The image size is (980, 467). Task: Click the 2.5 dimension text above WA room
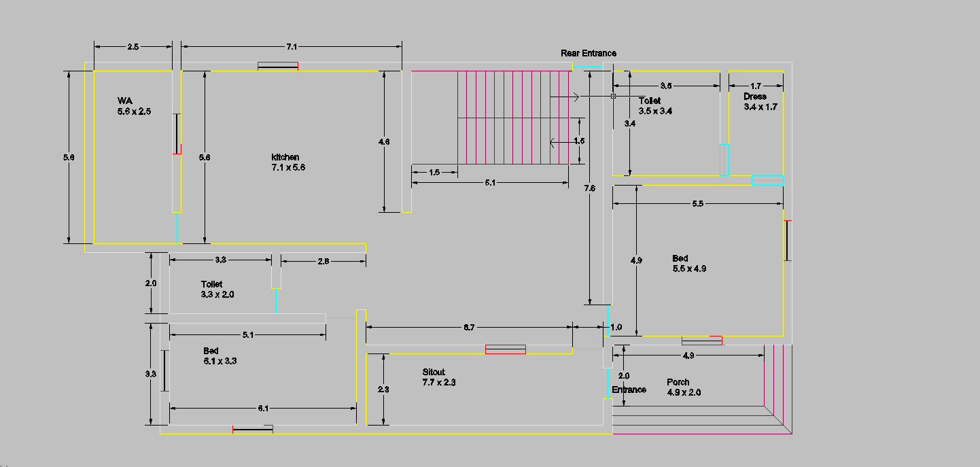point(133,47)
